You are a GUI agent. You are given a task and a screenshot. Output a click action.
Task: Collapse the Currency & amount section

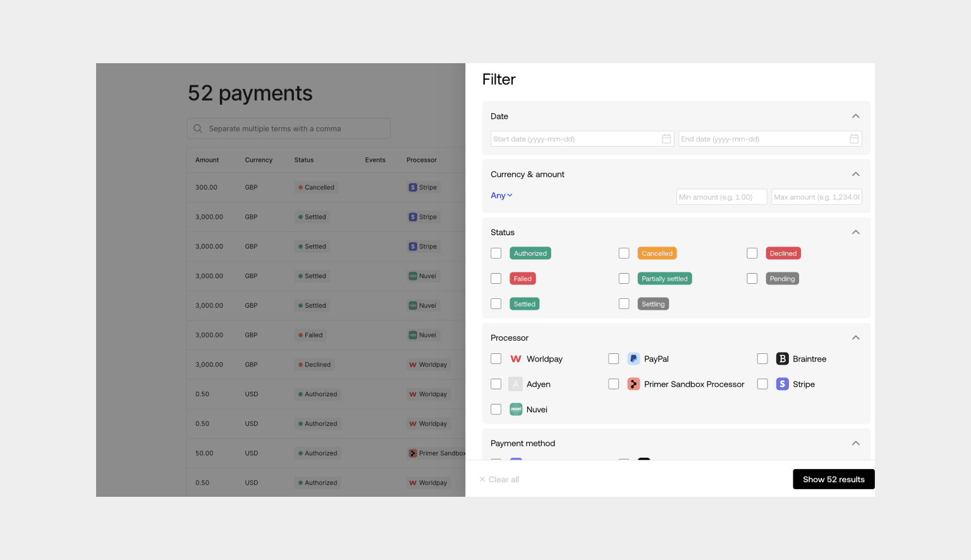pos(855,174)
